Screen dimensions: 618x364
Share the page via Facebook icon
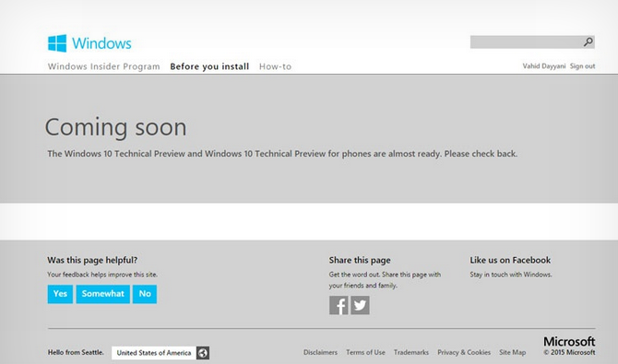coord(339,305)
